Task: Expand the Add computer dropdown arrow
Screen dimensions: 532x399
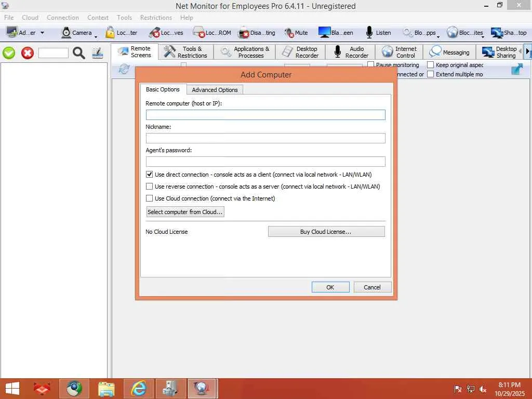Action: point(43,33)
